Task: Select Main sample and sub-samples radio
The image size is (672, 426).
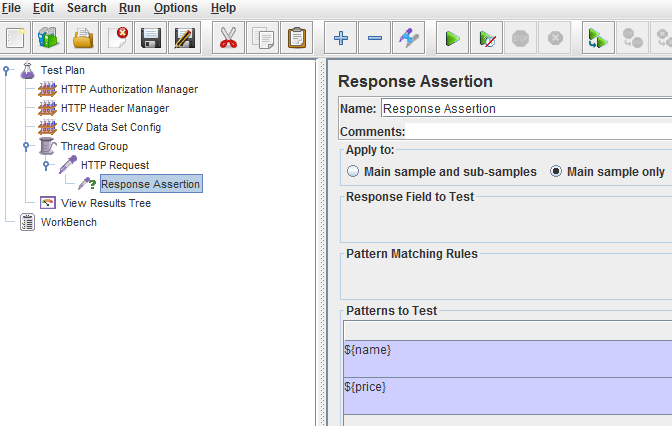Action: pos(353,172)
